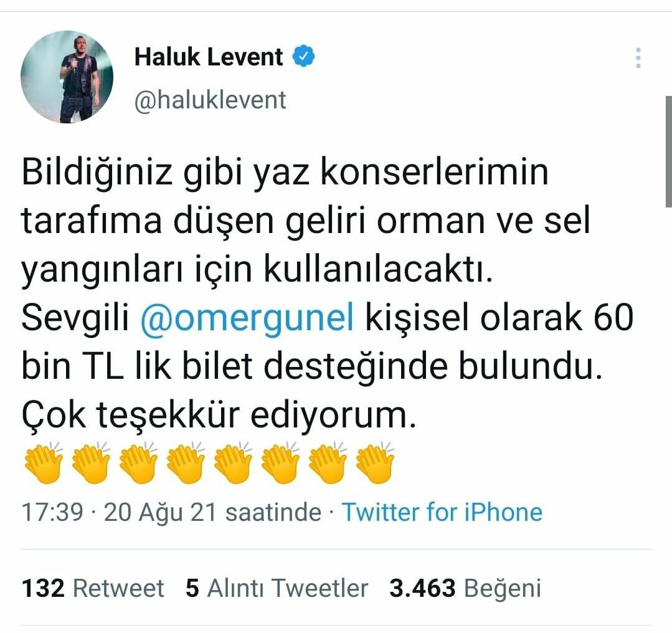This screenshot has width=672, height=633.
Task: Click the second clapping hands emoji
Action: coord(91,463)
